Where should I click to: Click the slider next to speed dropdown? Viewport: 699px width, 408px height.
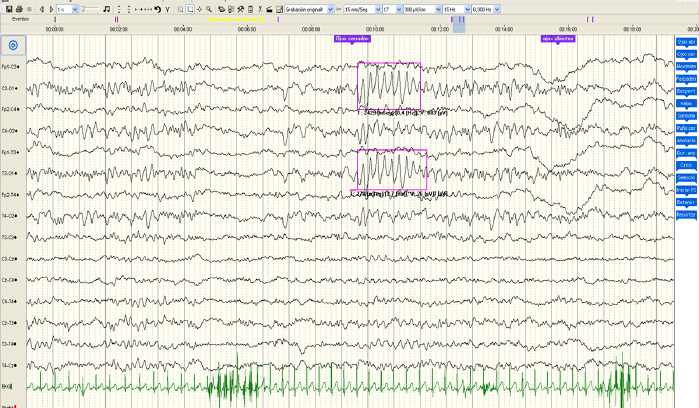(x=90, y=9)
